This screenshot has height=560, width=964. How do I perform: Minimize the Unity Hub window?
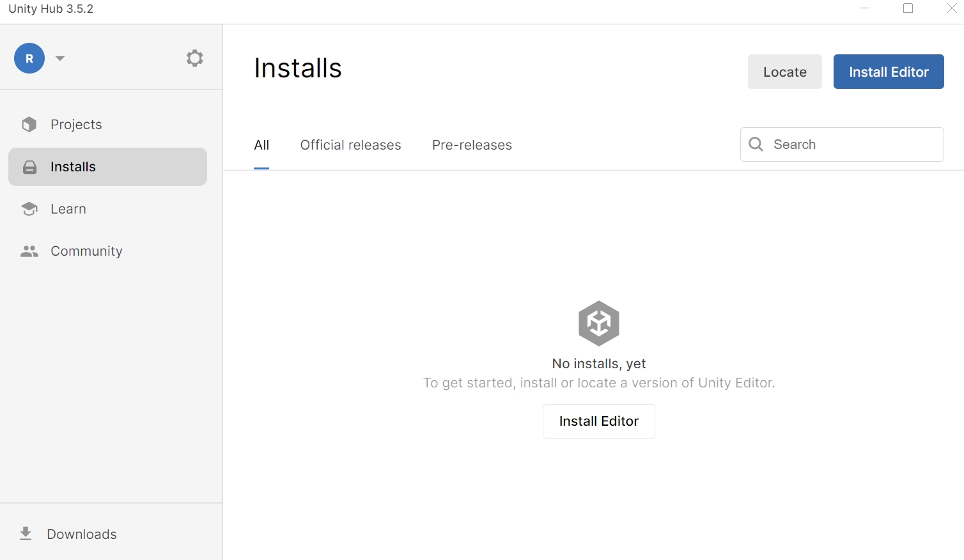[x=865, y=8]
